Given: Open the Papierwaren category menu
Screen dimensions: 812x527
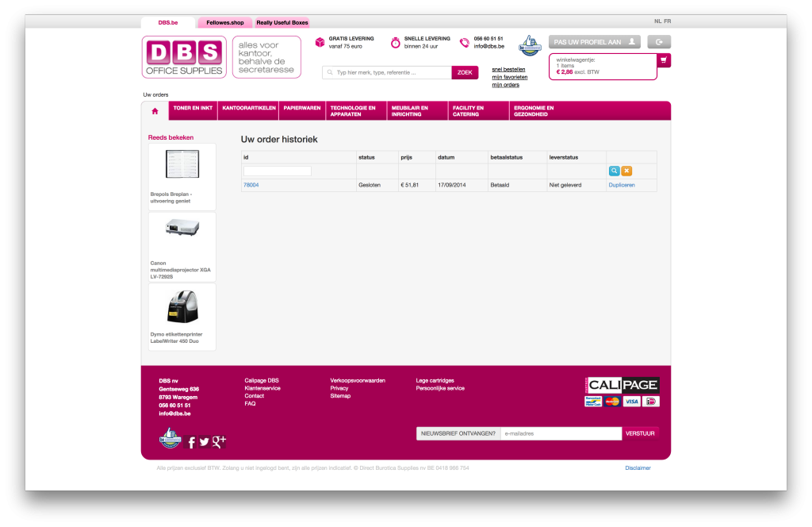Looking at the screenshot, I should coord(301,108).
